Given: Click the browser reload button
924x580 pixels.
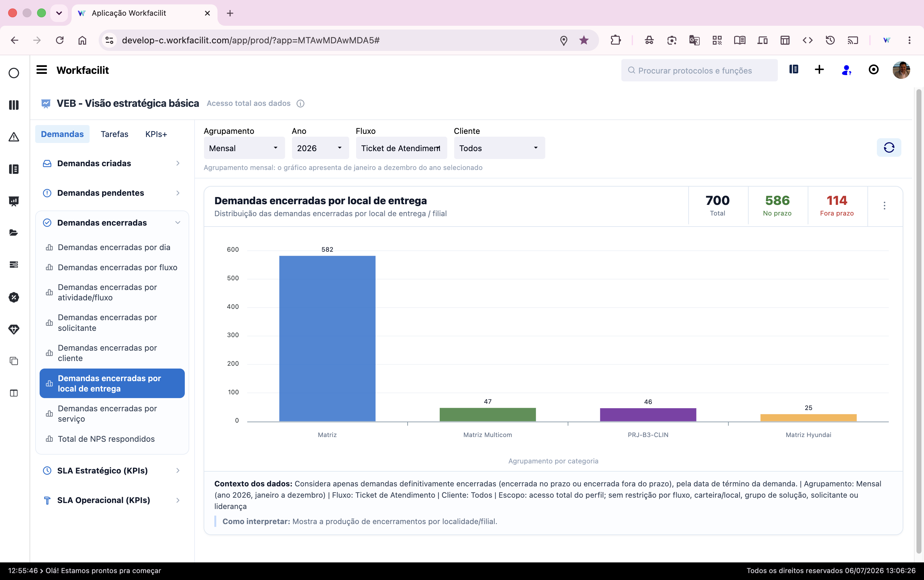Looking at the screenshot, I should (x=59, y=40).
